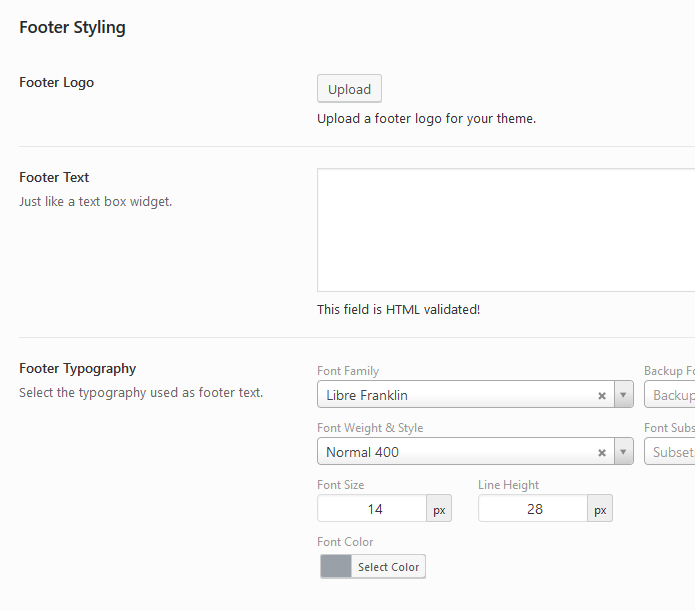Clear the Normal 400 font weight selection

(x=602, y=452)
